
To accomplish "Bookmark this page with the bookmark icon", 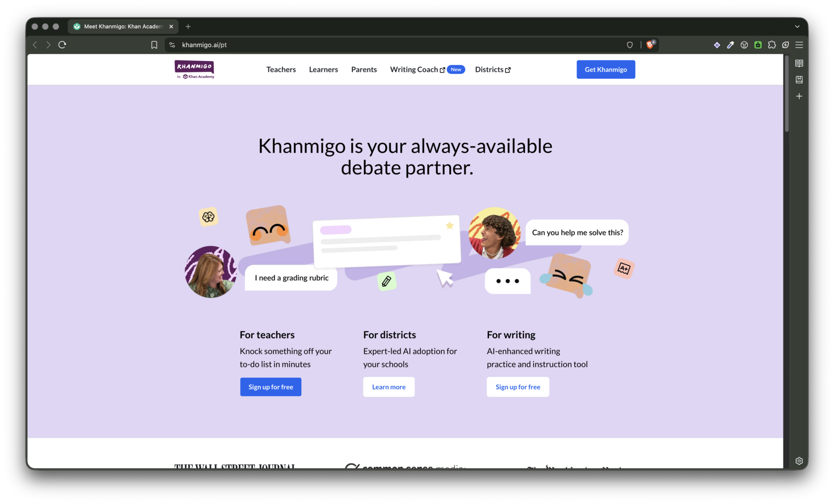I will pyautogui.click(x=154, y=45).
